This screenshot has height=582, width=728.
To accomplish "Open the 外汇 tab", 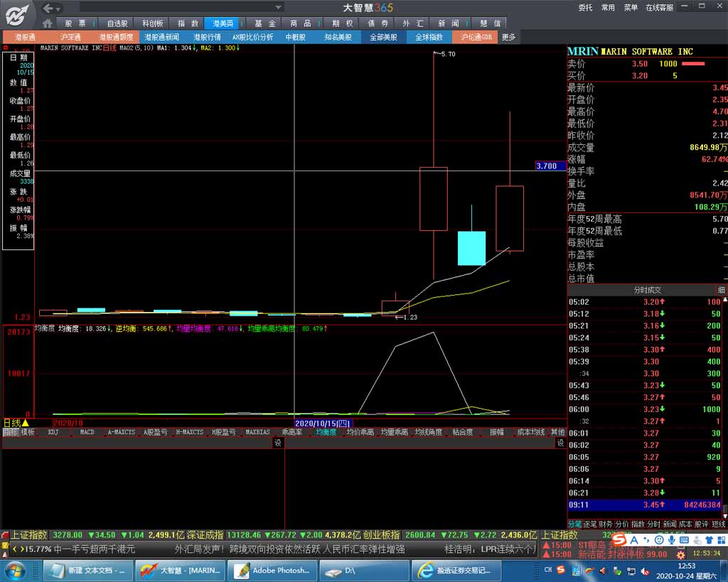I will (413, 23).
